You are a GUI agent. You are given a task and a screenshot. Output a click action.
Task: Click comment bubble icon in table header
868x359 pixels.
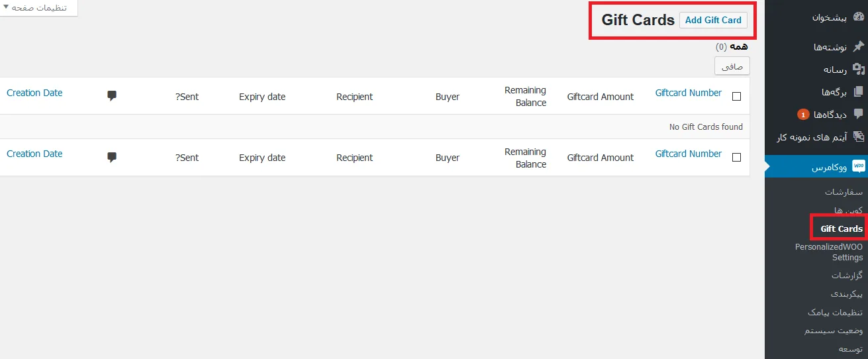click(112, 96)
